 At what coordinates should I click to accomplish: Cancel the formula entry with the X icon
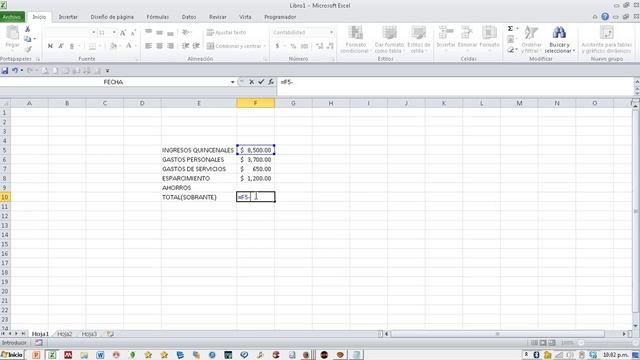pyautogui.click(x=251, y=82)
